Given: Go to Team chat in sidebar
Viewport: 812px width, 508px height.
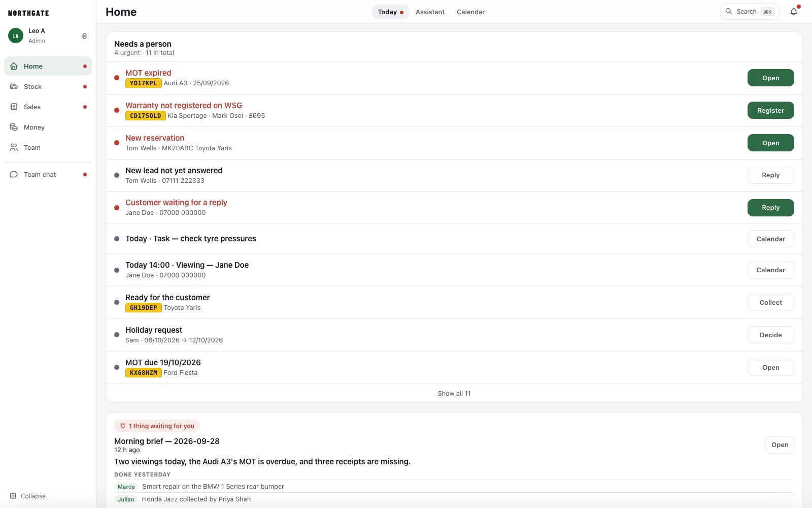Looking at the screenshot, I should coord(48,174).
